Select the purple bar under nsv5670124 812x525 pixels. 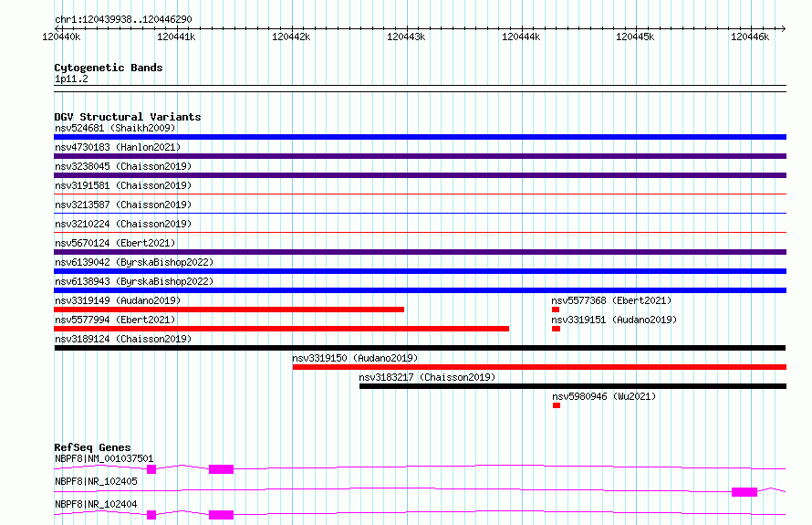tap(420, 252)
